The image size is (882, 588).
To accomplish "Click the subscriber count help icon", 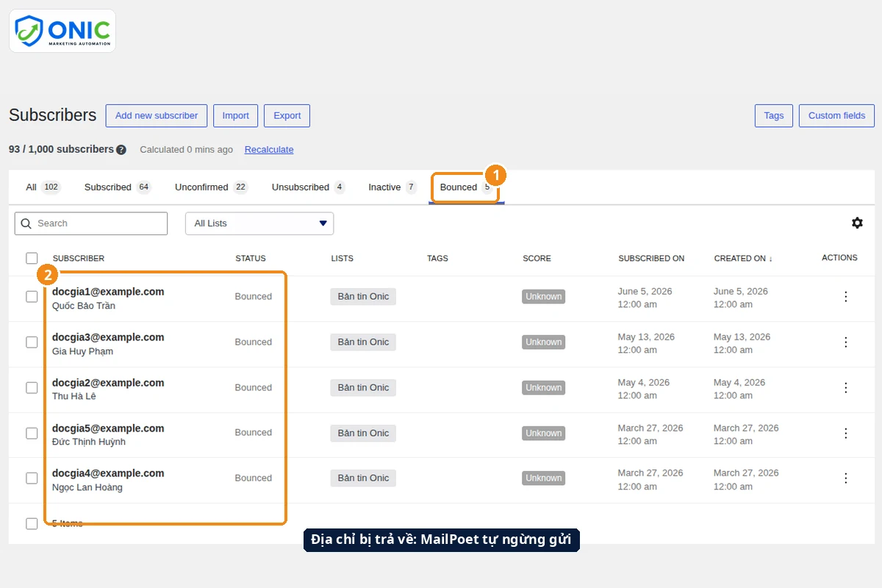I will click(x=121, y=150).
